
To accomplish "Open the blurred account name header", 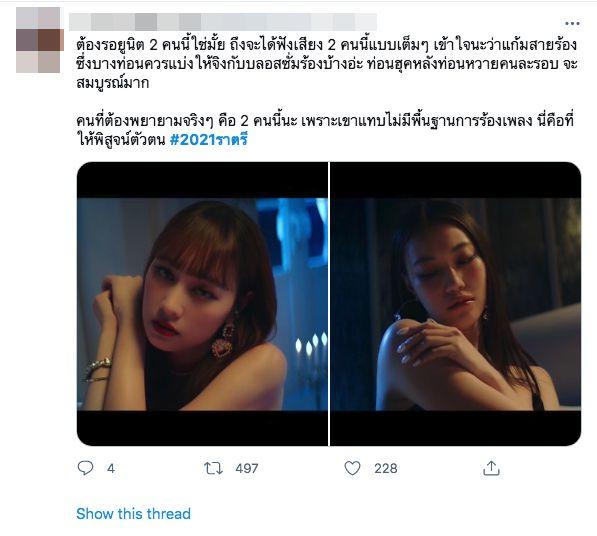I will click(223, 22).
